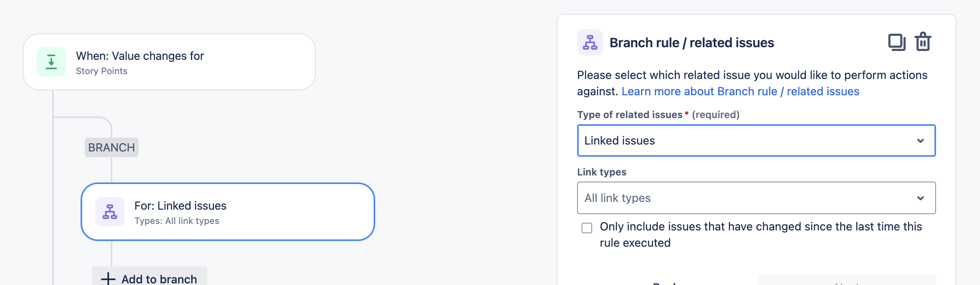This screenshot has width=980, height=285.
Task: Open the Type of related issues dropdown
Action: [x=756, y=140]
